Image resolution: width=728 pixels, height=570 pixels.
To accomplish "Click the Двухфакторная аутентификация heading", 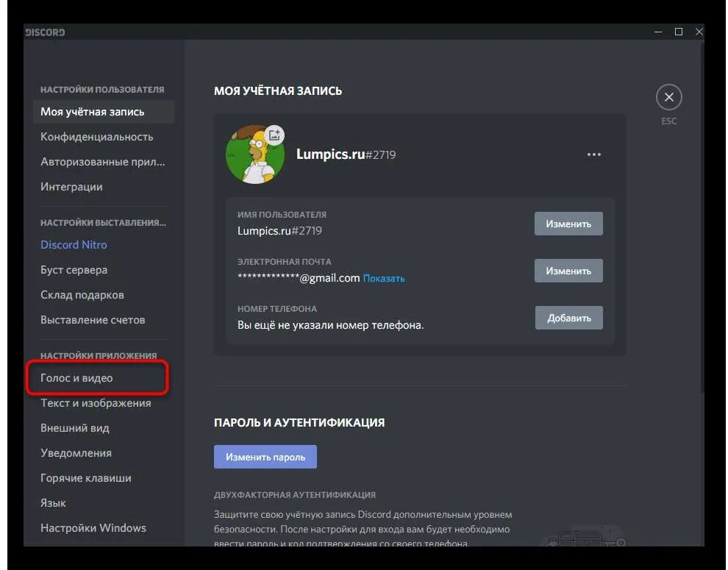I will (x=295, y=495).
